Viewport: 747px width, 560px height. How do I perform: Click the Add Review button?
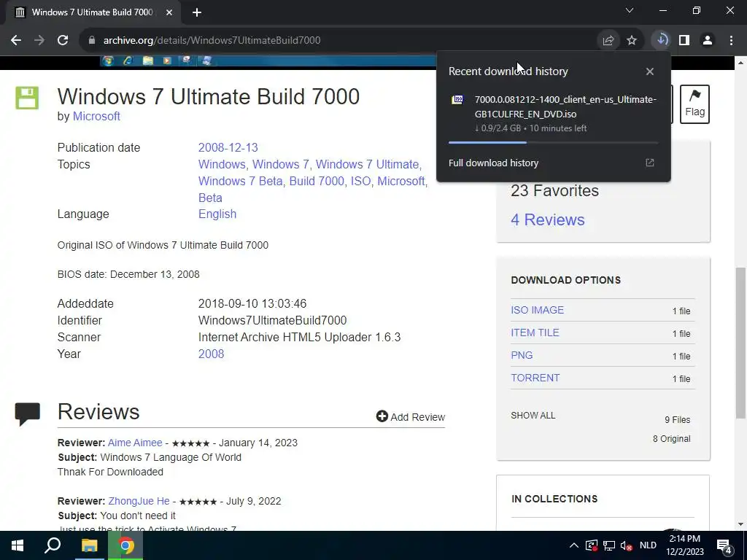[410, 416]
